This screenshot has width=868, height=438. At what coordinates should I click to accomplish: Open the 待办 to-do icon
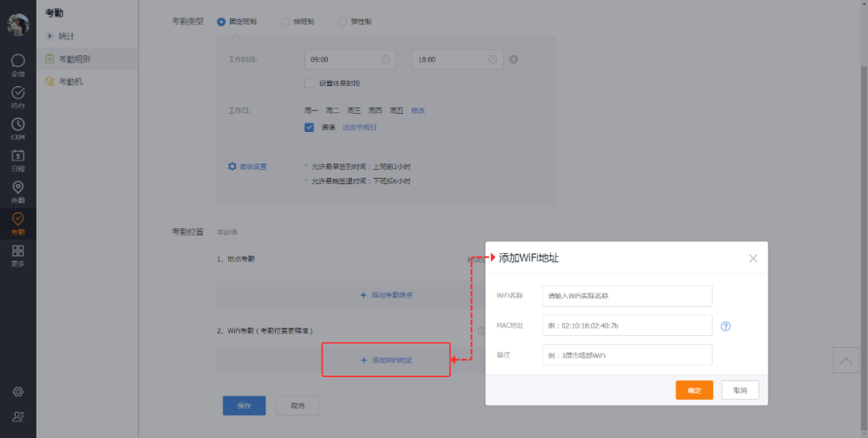coord(17,96)
